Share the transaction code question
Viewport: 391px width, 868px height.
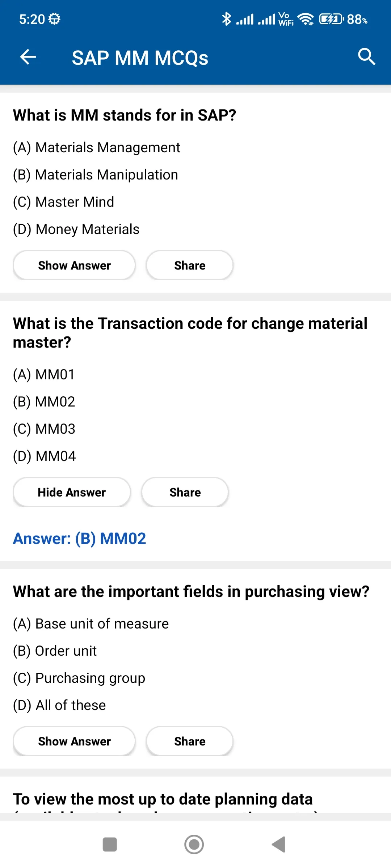point(185,492)
